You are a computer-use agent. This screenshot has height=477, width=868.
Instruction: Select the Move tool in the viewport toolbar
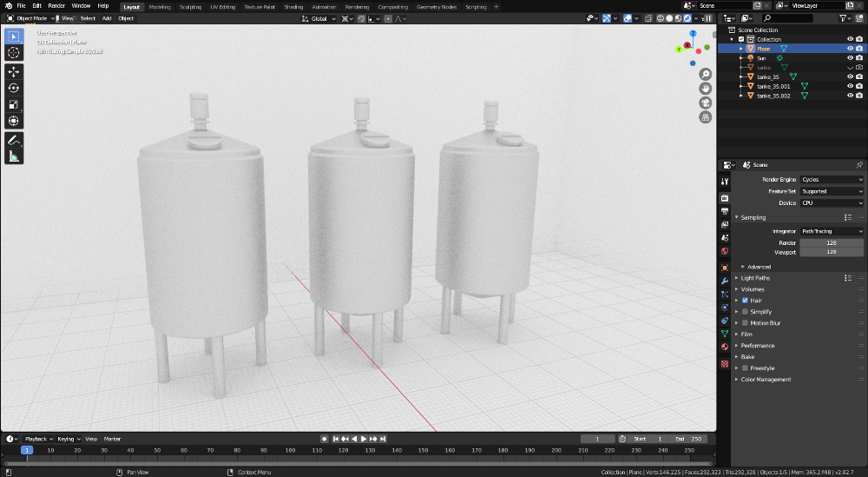14,70
